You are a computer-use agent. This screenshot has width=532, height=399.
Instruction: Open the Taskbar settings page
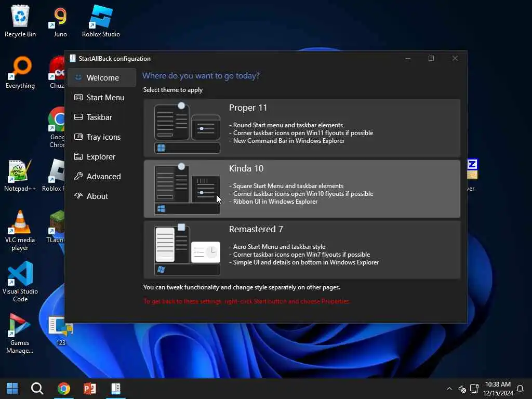click(x=102, y=117)
